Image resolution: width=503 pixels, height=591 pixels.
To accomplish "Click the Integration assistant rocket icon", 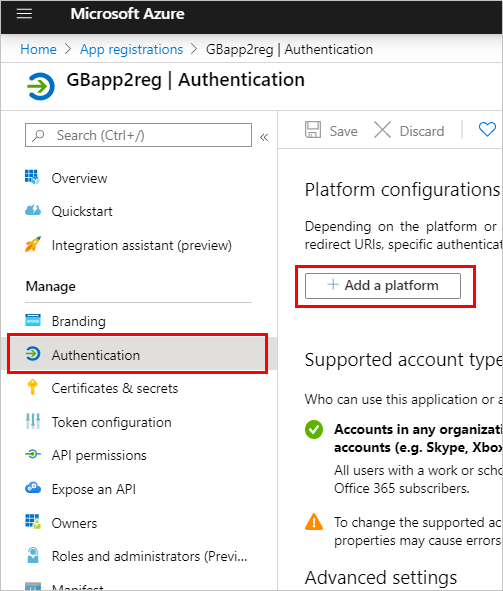I will [33, 244].
